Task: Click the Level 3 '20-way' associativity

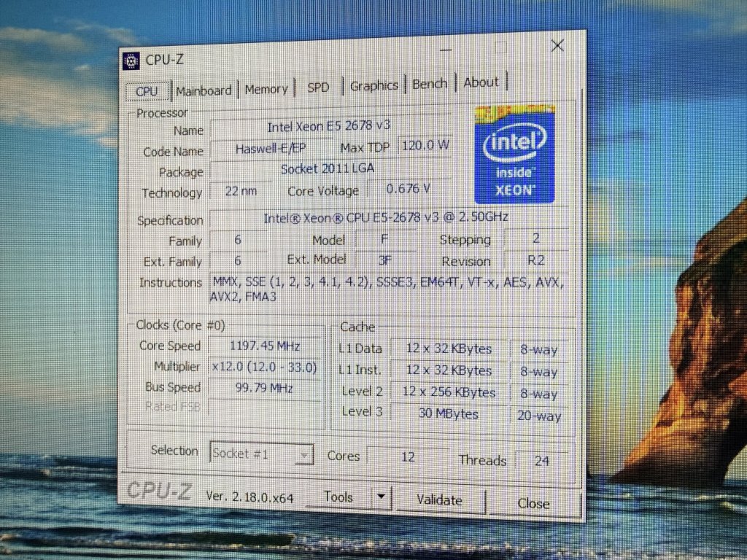Action: (x=539, y=416)
